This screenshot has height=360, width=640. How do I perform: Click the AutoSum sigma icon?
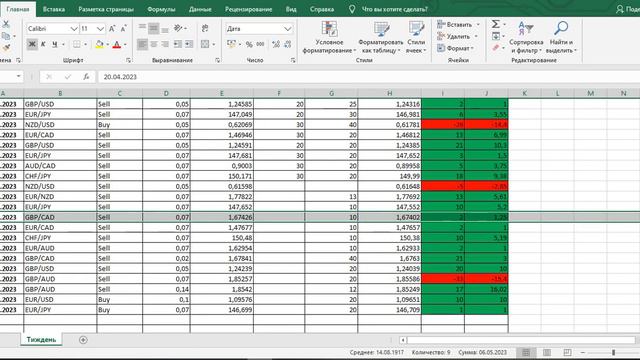click(496, 24)
